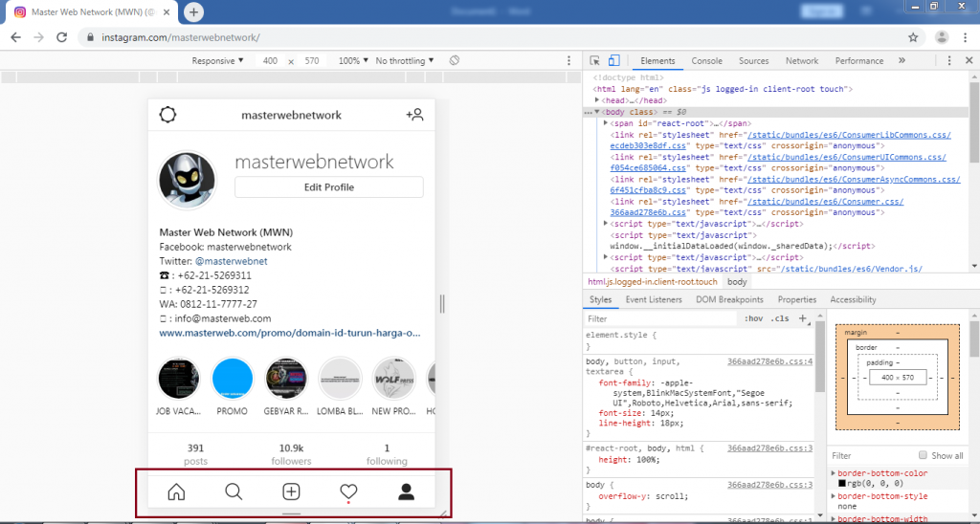This screenshot has height=524, width=980.
Task: Expand border-bottom-color computed property
Action: click(x=834, y=473)
